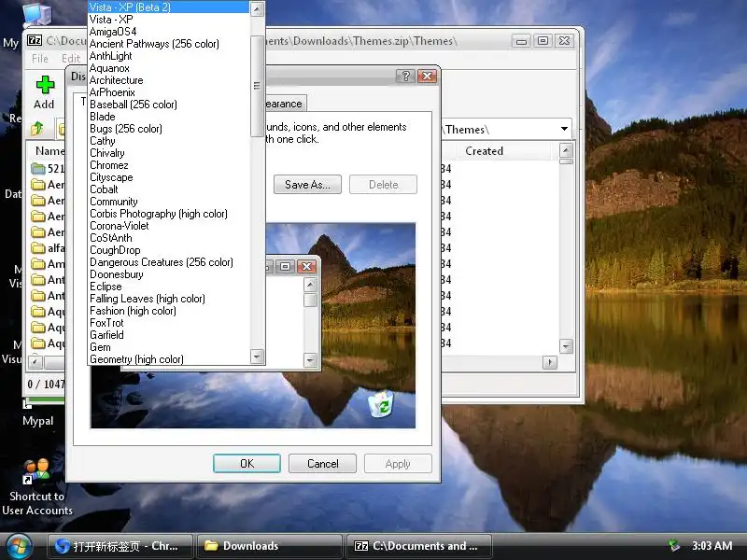Viewport: 747px width, 560px height.
Task: Open the Downloads taskbar button
Action: [270, 546]
